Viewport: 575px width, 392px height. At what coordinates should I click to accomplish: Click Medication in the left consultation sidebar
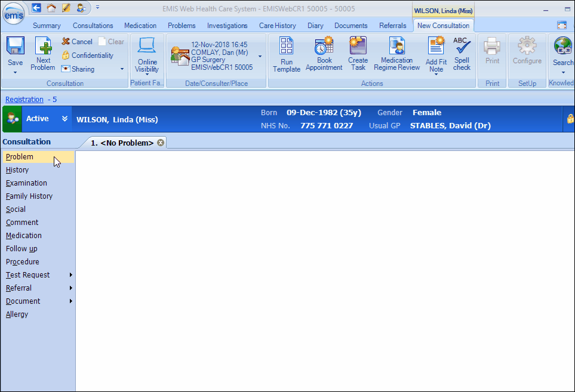38,236
